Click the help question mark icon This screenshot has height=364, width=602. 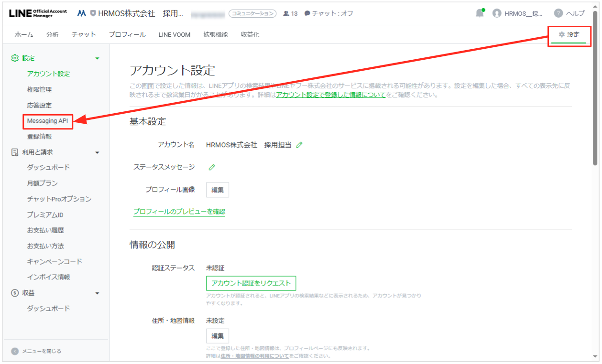[558, 13]
